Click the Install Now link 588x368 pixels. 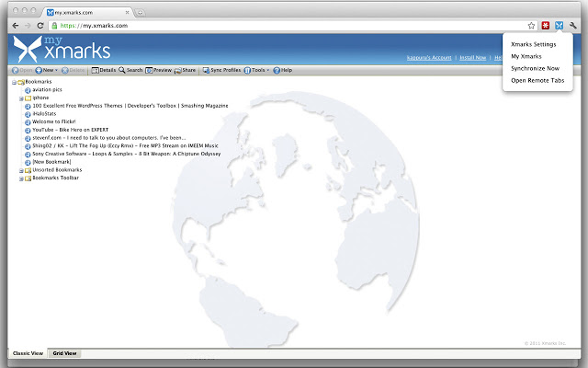point(472,57)
